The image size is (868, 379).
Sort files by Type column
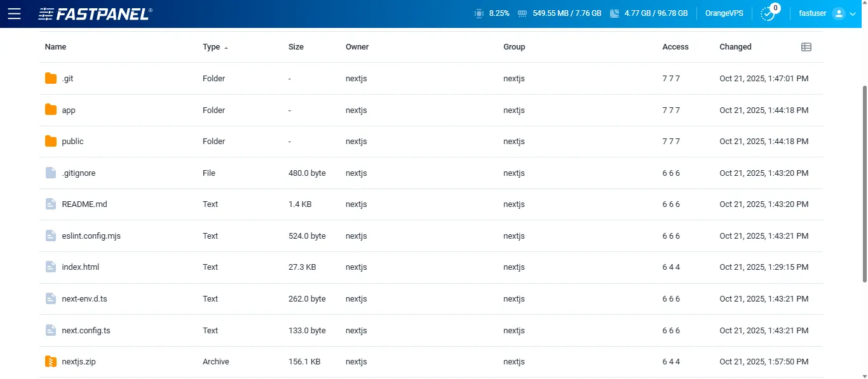212,47
